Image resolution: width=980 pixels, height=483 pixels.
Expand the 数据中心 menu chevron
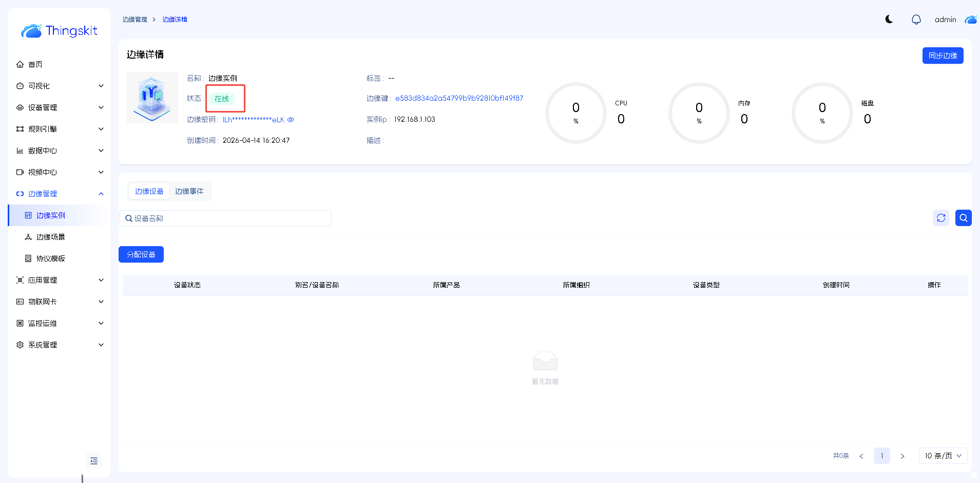[x=101, y=151]
